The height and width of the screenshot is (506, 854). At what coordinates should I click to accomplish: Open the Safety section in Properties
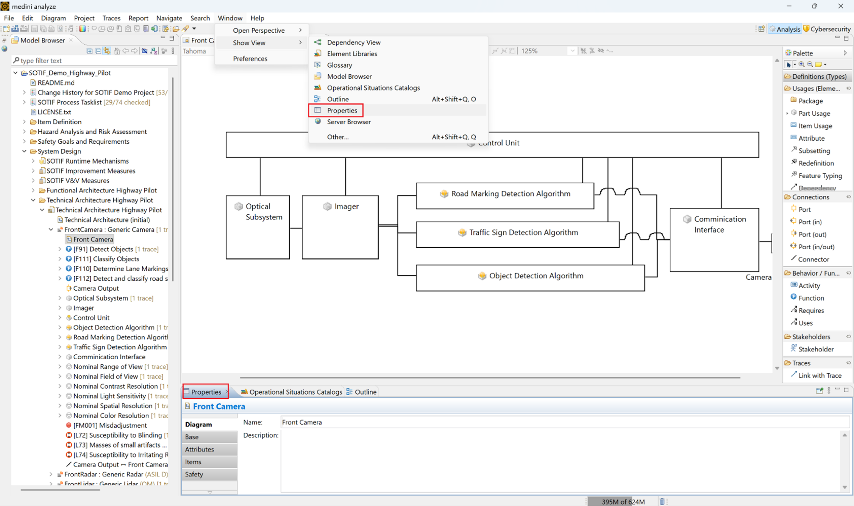(x=210, y=474)
